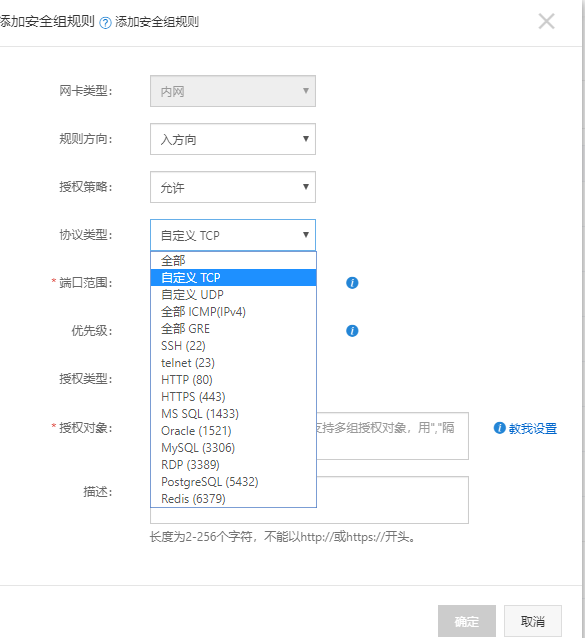The image size is (585, 638).
Task: Choose SSH (22) protocol
Action: tap(234, 346)
